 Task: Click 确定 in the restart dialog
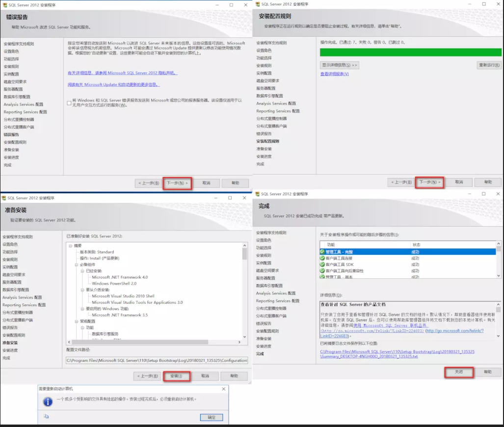[x=212, y=417]
